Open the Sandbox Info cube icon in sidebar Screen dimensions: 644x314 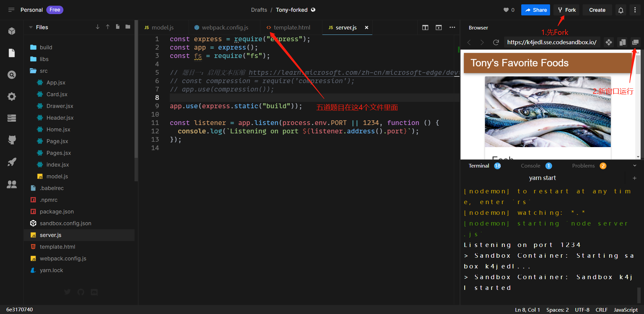click(12, 31)
